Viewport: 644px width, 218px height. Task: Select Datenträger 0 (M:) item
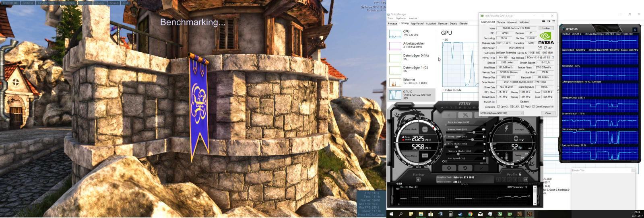[x=411, y=57]
